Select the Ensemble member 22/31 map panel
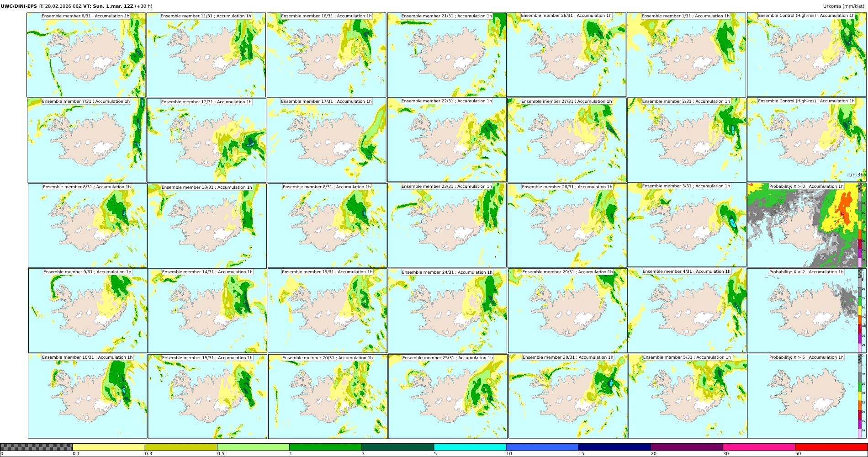The height and width of the screenshot is (457, 868). tap(447, 140)
